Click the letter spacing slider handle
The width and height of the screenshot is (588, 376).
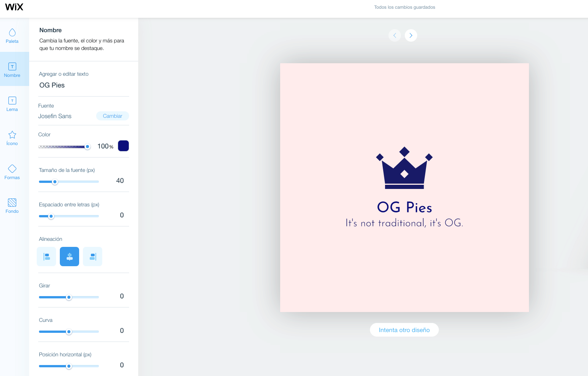51,216
